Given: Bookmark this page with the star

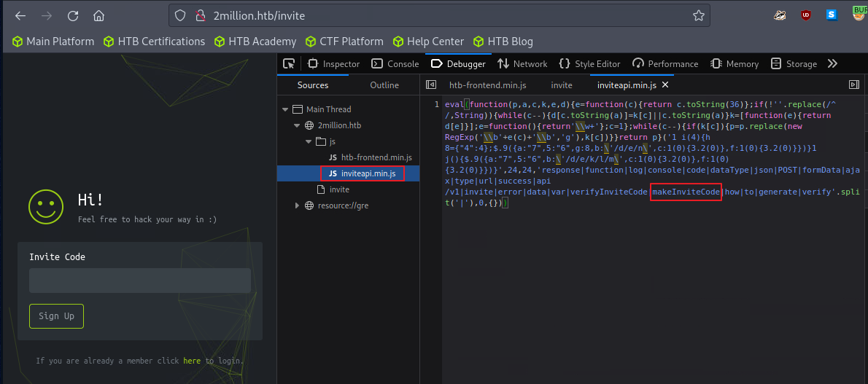Looking at the screenshot, I should [699, 15].
